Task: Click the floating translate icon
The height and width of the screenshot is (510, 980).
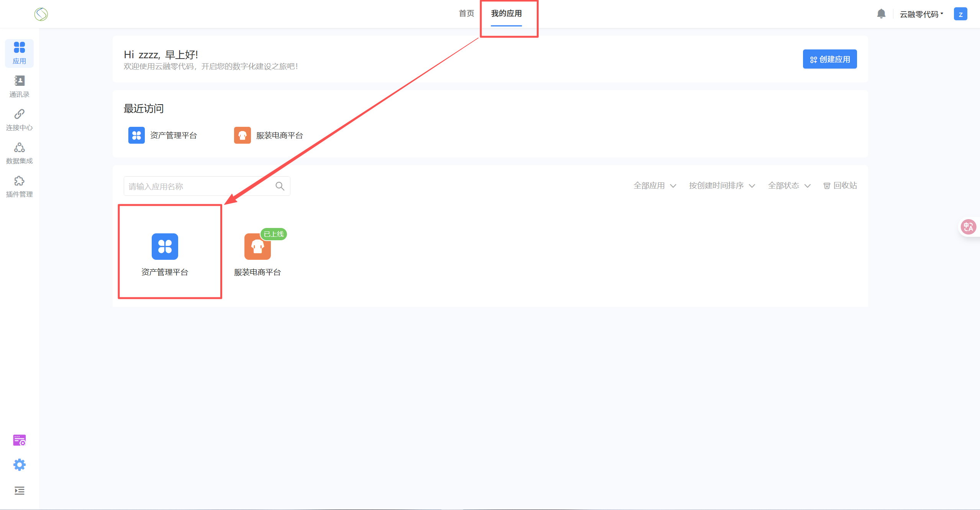Action: pos(968,227)
